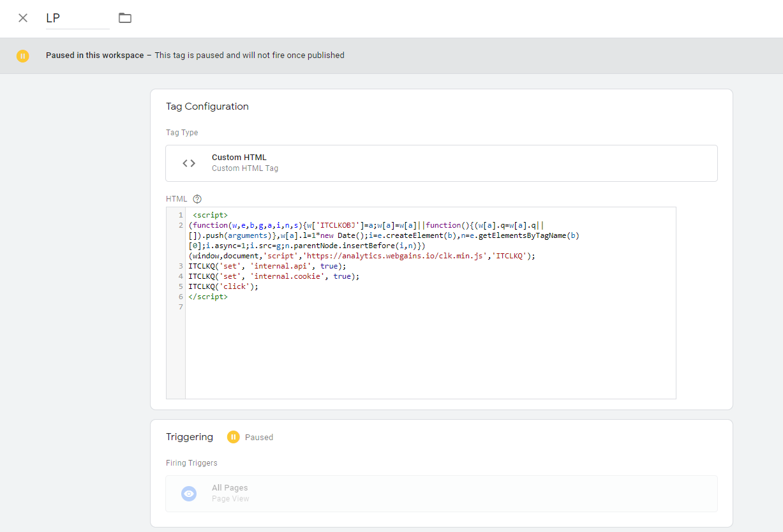
Task: Place cursor on the ITCLKQ('click') line
Action: click(223, 286)
